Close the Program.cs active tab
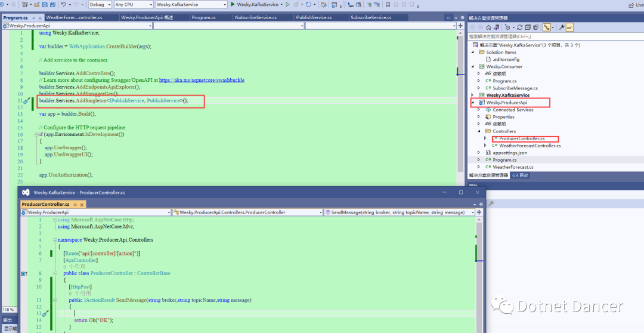This screenshot has height=333, width=644. pyautogui.click(x=41, y=18)
